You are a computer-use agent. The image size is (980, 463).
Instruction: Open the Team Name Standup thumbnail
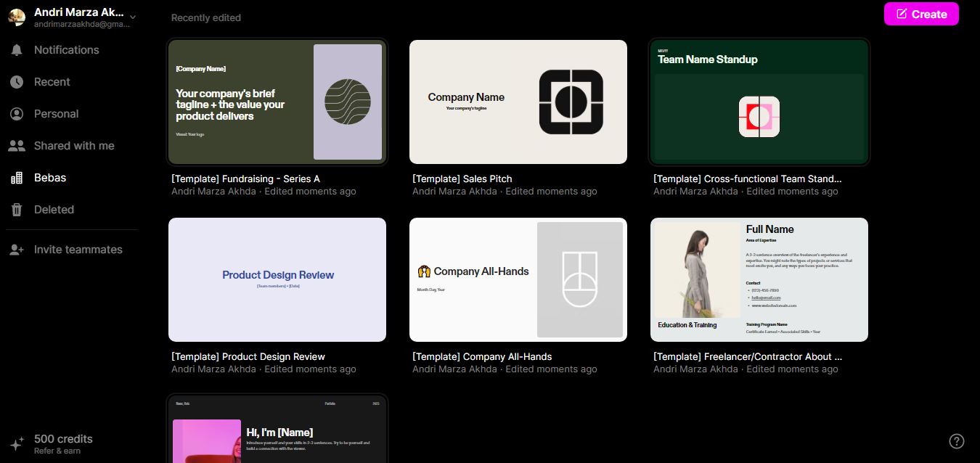pos(759,102)
